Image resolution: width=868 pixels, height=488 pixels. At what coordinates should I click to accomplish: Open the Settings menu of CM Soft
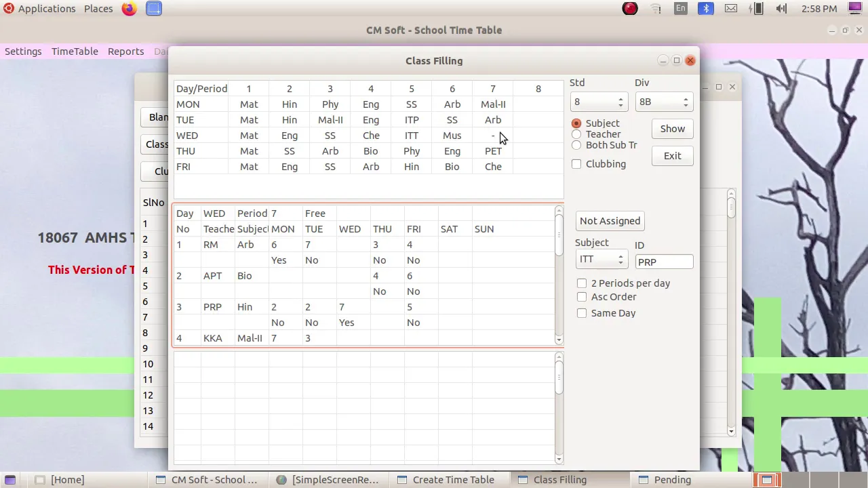coord(23,52)
